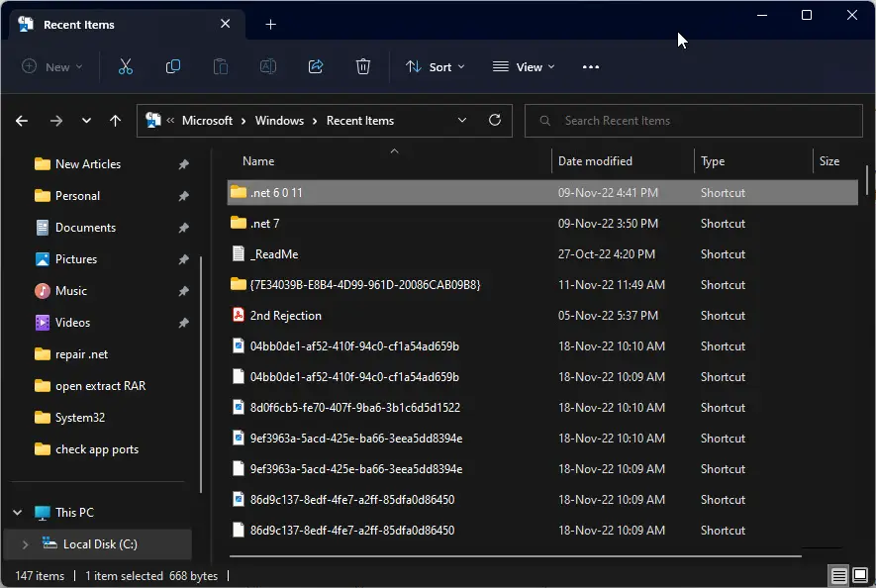Open the See more ellipsis menu

[x=591, y=66]
